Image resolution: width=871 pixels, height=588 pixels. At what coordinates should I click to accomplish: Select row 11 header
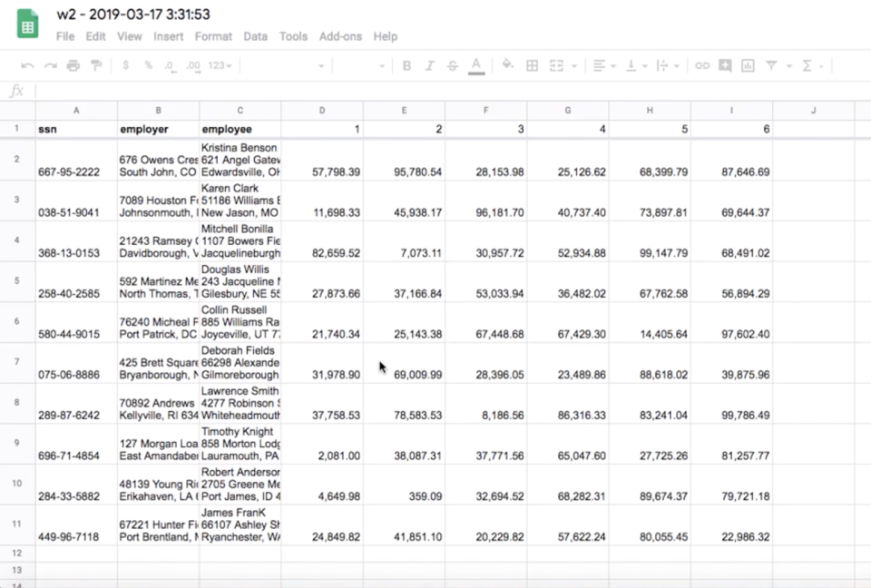17,524
